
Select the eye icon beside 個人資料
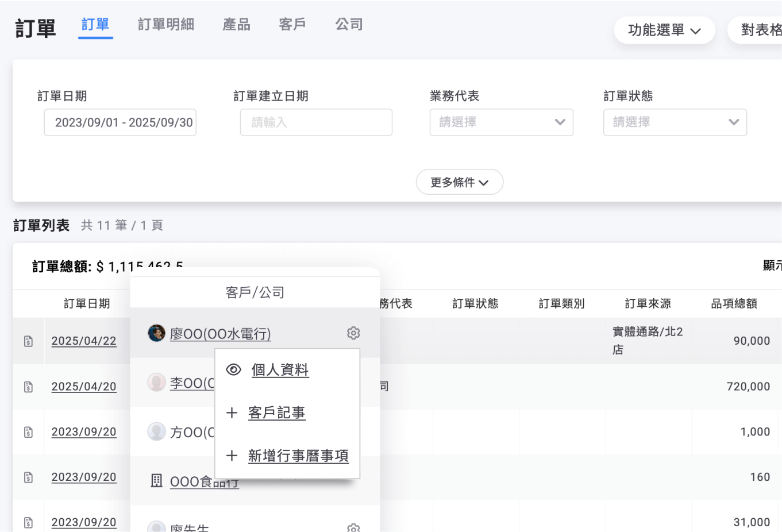233,369
